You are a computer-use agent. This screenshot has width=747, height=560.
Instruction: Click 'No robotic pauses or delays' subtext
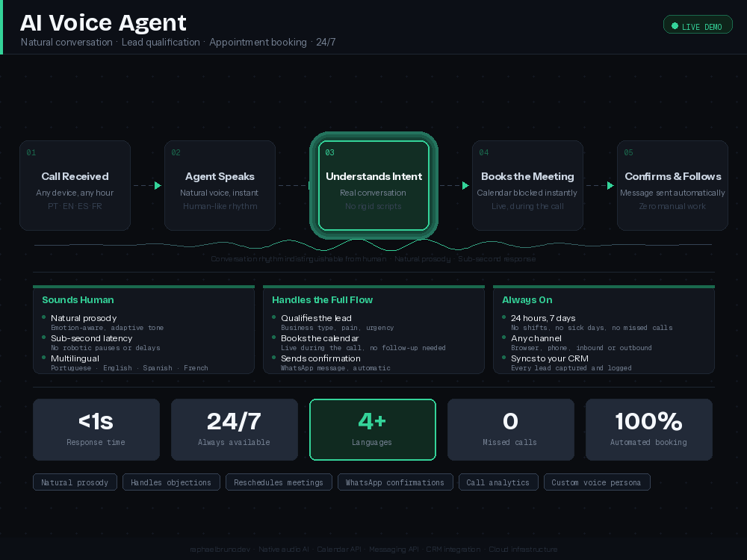tap(105, 348)
